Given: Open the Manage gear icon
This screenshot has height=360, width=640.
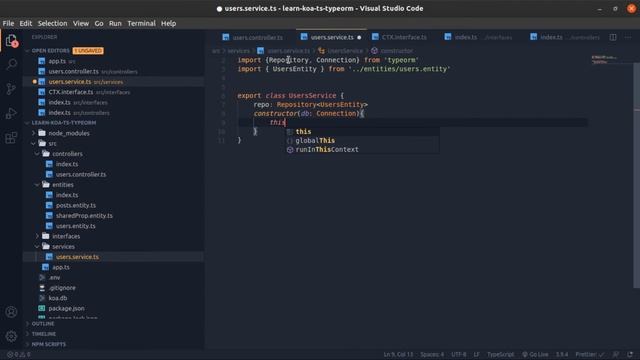Looking at the screenshot, I should [11, 336].
